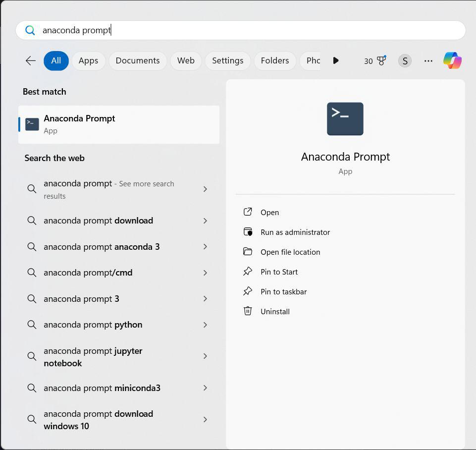This screenshot has width=476, height=450.
Task: Pin Anaconda Prompt to taskbar
Action: click(283, 291)
